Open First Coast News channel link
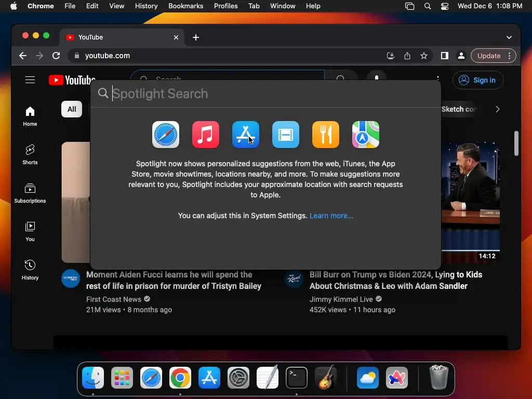Screen dimensions: 532x399 coord(114,299)
